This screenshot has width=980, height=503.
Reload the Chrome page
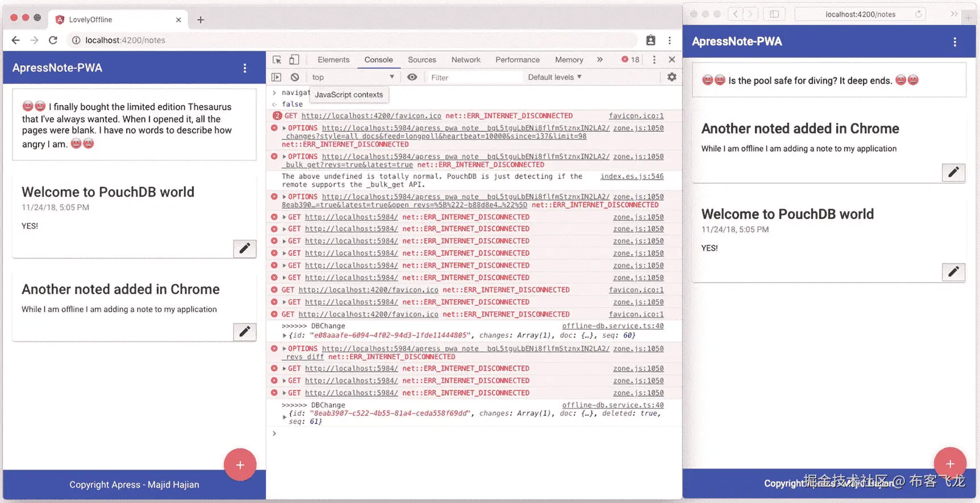pos(53,40)
